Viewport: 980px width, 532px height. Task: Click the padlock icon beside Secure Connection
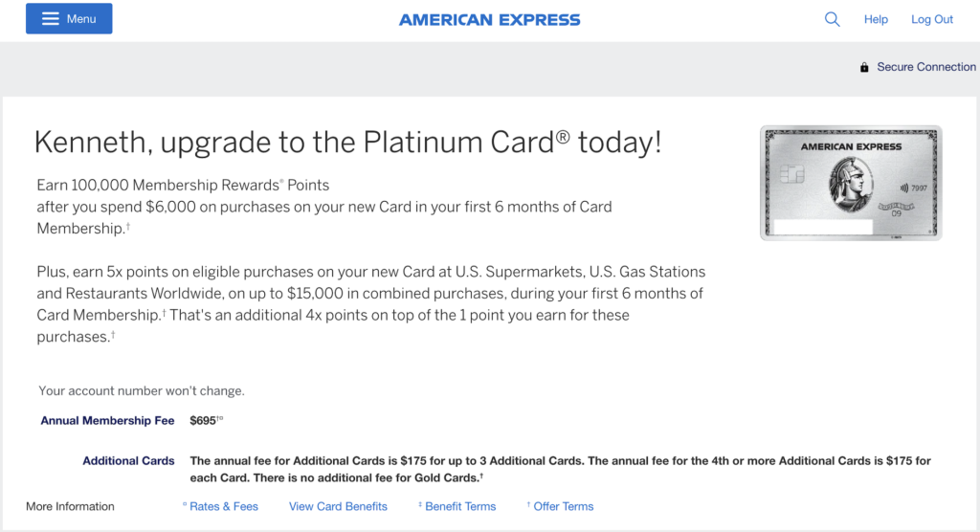[x=864, y=68]
